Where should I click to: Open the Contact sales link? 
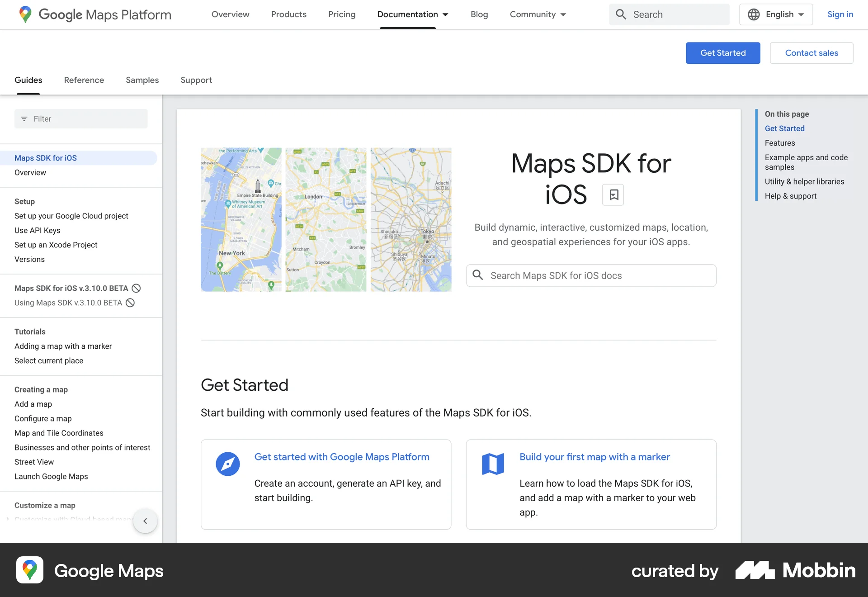(811, 53)
